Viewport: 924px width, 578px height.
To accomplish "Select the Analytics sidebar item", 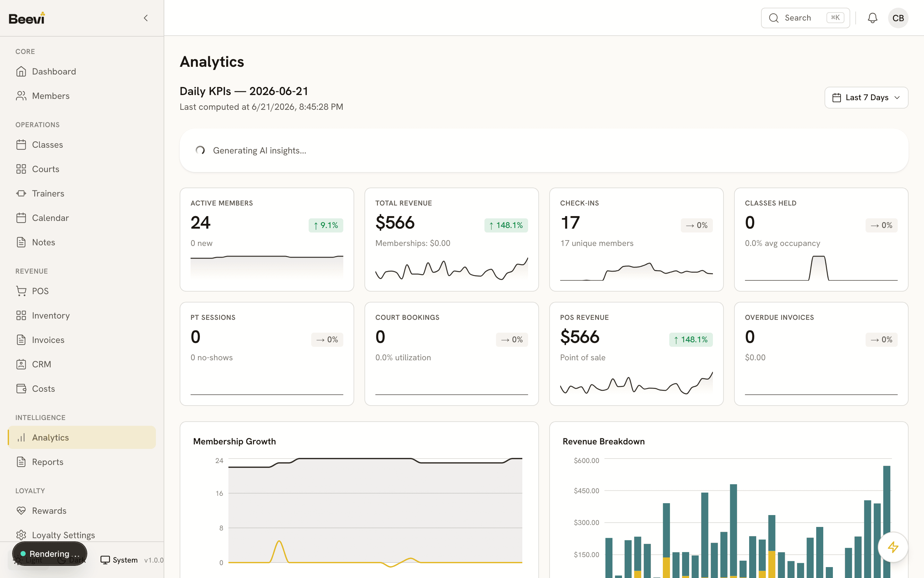I will [82, 437].
